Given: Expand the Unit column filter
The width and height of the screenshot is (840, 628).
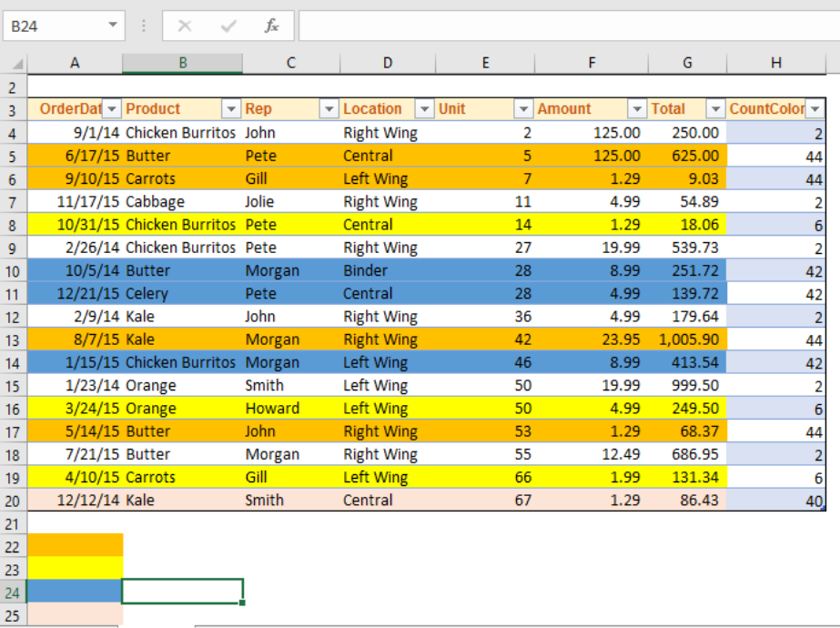Looking at the screenshot, I should tap(523, 109).
